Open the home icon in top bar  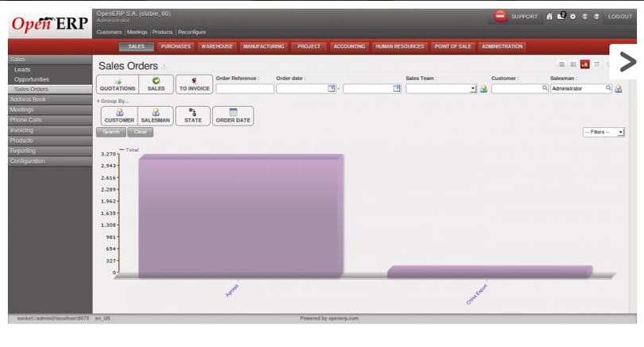(x=549, y=17)
